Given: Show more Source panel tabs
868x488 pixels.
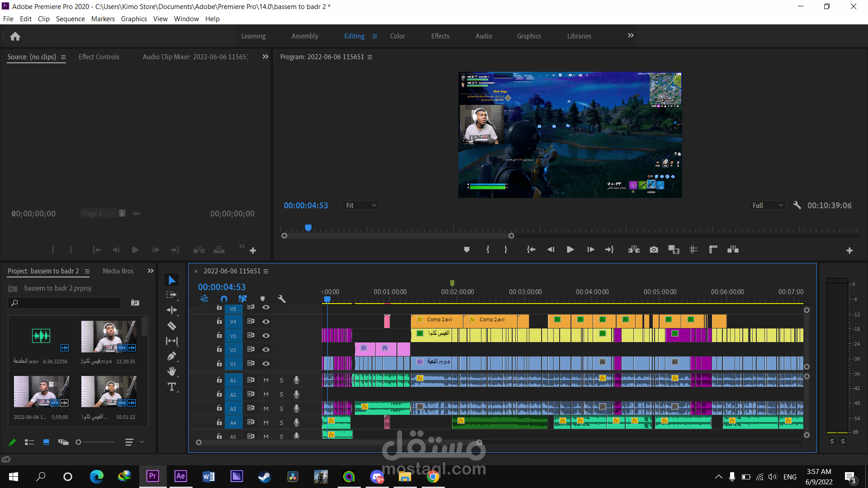Looking at the screenshot, I should 265,56.
